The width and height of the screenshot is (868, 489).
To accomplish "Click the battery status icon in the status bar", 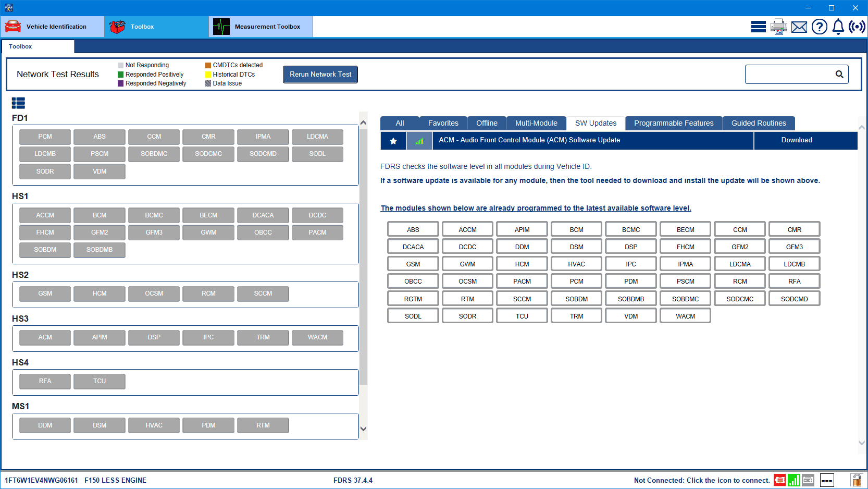I will tap(808, 480).
